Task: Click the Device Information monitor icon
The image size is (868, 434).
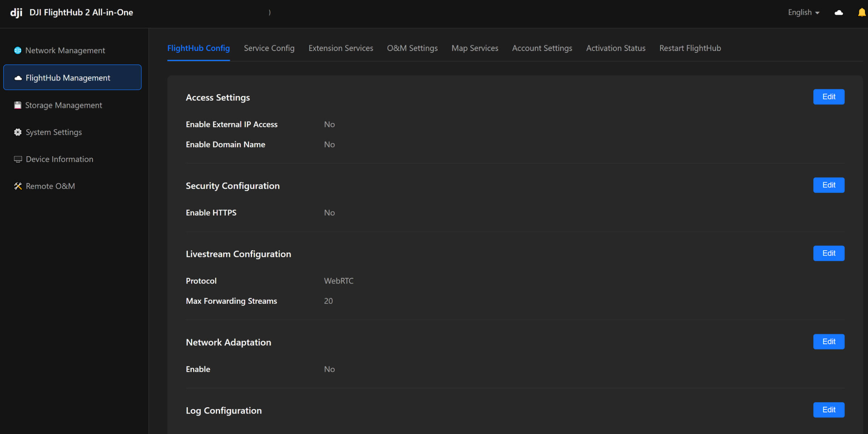Action: click(x=18, y=159)
